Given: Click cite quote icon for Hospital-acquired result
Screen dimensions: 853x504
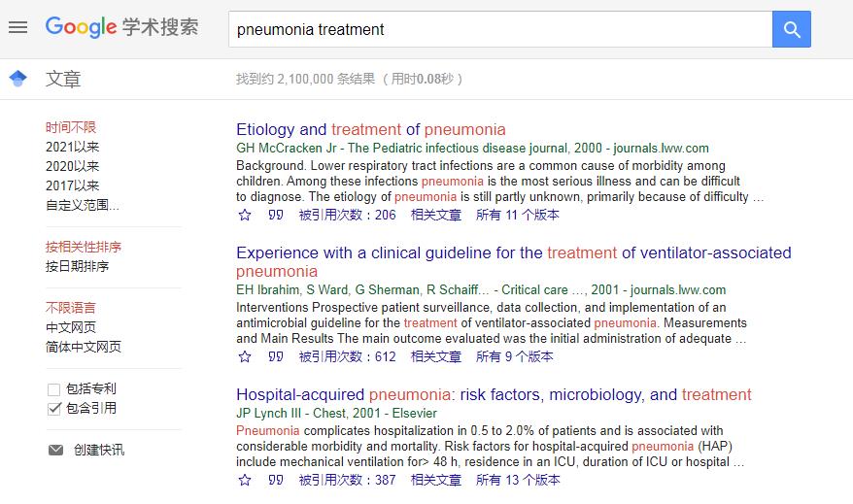Looking at the screenshot, I should [276, 480].
